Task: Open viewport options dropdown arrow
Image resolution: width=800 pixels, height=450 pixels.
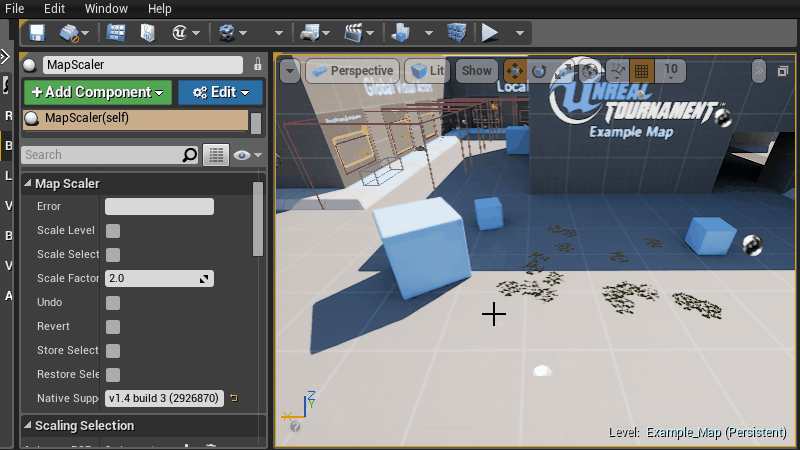Action: tap(290, 71)
